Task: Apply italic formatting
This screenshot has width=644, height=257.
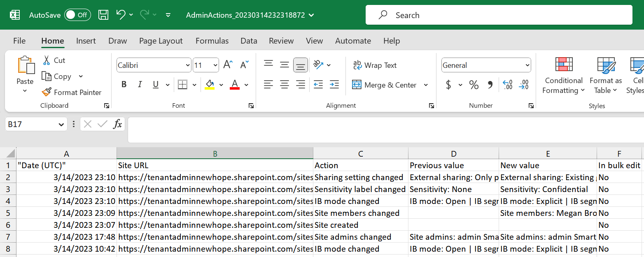Action: (140, 84)
